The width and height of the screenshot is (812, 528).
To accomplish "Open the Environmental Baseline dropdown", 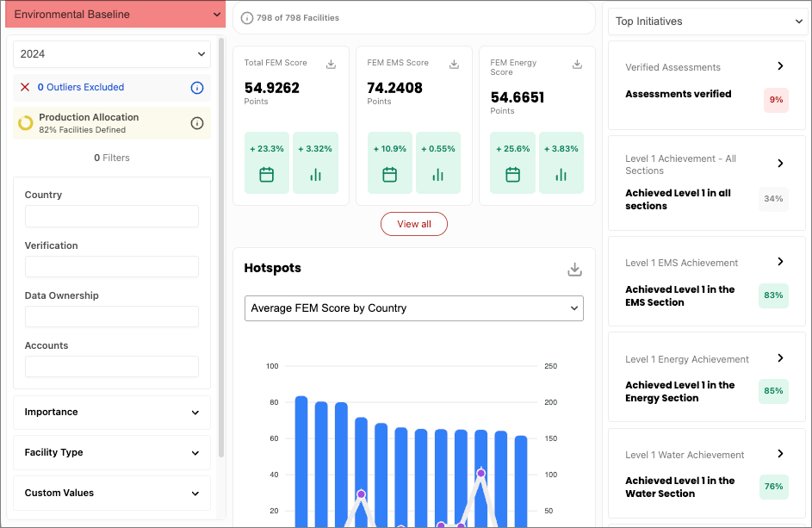I will (115, 14).
